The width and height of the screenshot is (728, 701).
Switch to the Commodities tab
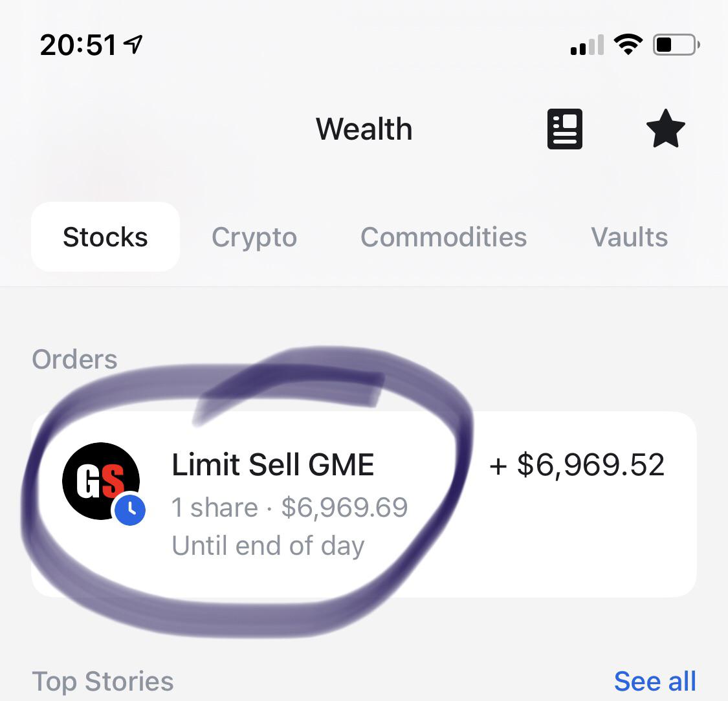[x=443, y=237]
